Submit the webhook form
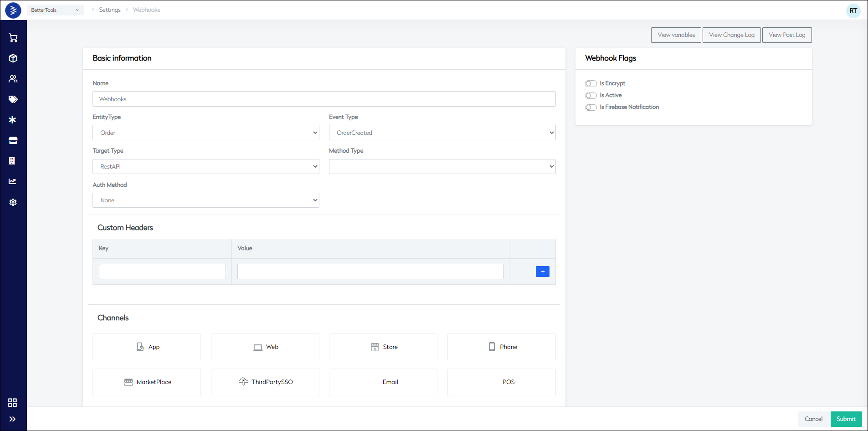Viewport: 868px width, 431px height. tap(846, 419)
